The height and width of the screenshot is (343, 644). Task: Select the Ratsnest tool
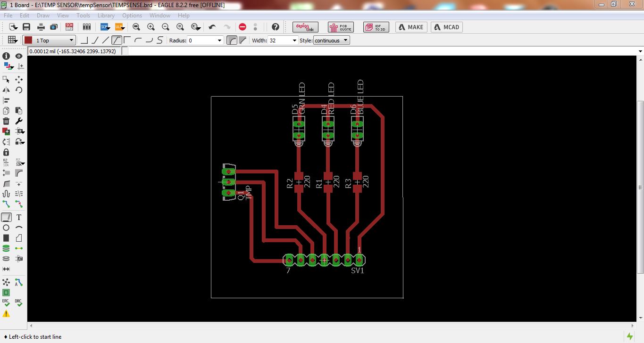point(6,282)
